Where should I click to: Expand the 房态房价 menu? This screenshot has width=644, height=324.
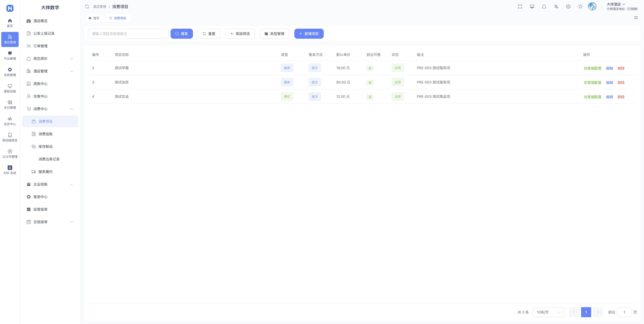point(50,59)
